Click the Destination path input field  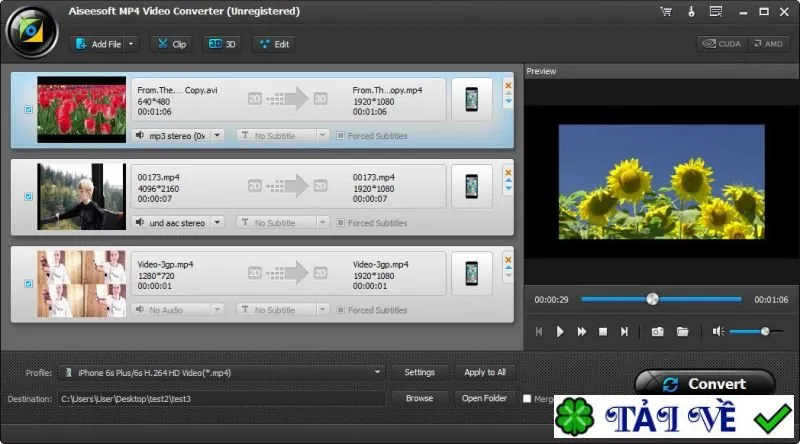222,399
